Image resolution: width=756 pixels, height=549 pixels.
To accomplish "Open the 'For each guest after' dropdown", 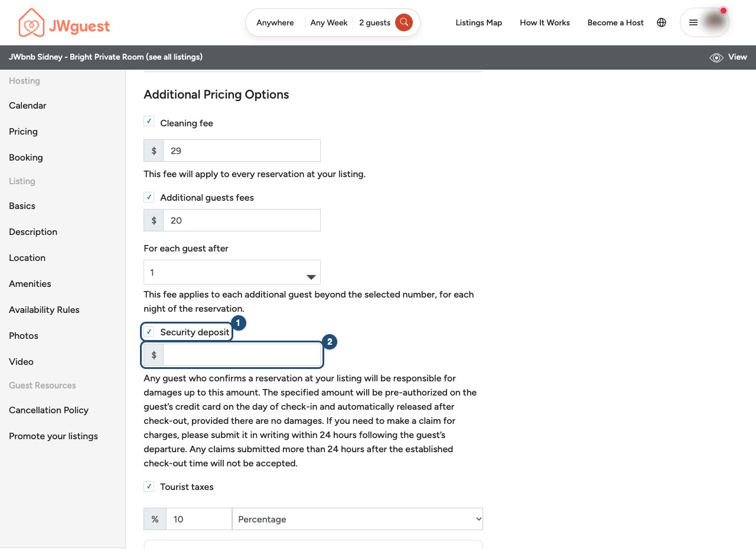I will pos(232,272).
